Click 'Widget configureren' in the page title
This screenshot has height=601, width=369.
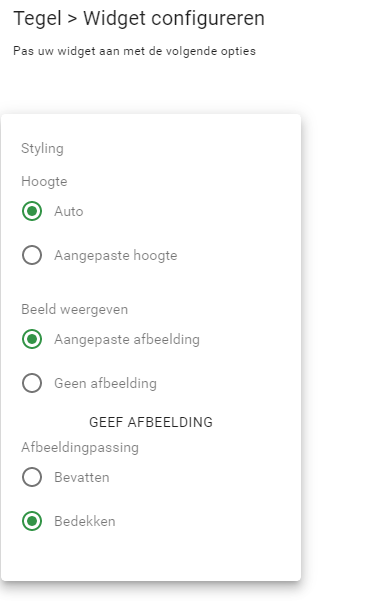click(174, 18)
